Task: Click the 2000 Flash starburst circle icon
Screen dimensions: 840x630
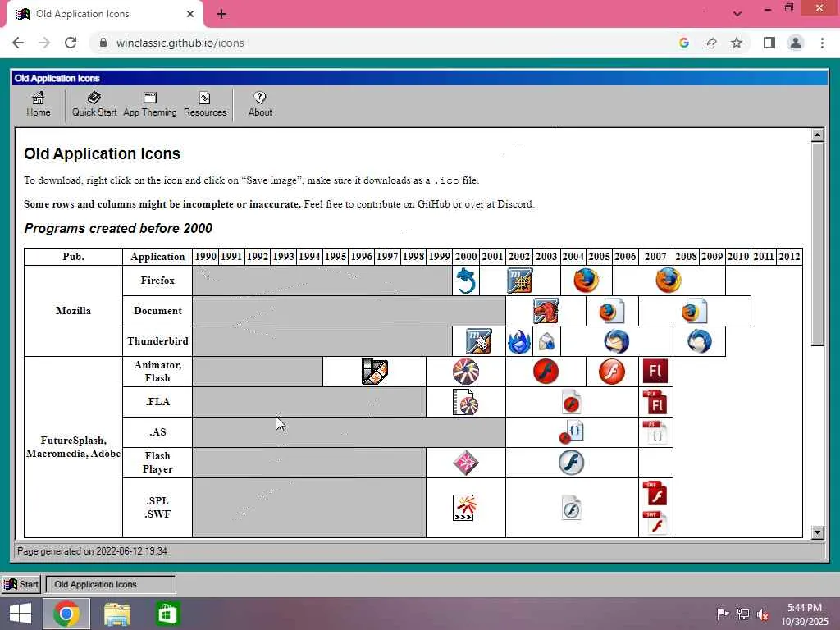Action: pos(466,372)
